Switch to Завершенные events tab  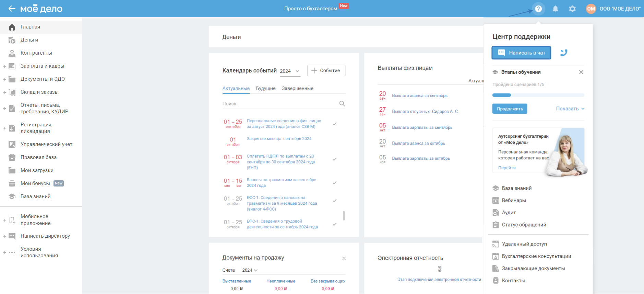pos(298,88)
